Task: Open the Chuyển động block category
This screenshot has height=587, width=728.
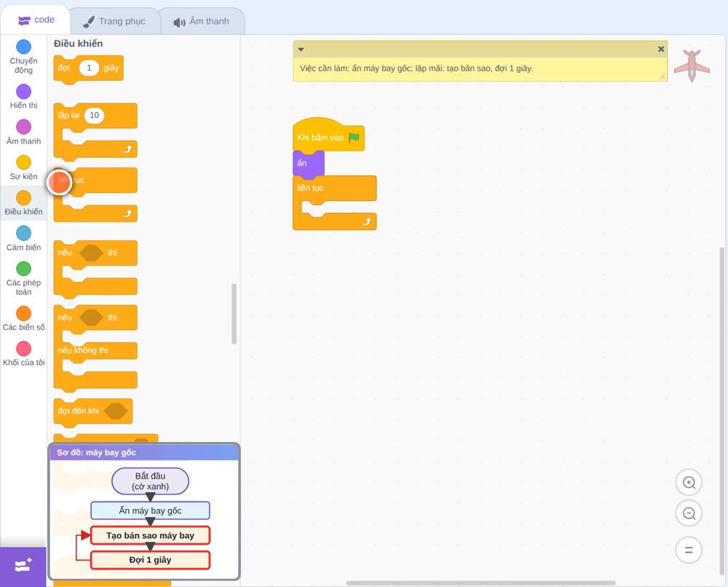Action: pos(24,57)
